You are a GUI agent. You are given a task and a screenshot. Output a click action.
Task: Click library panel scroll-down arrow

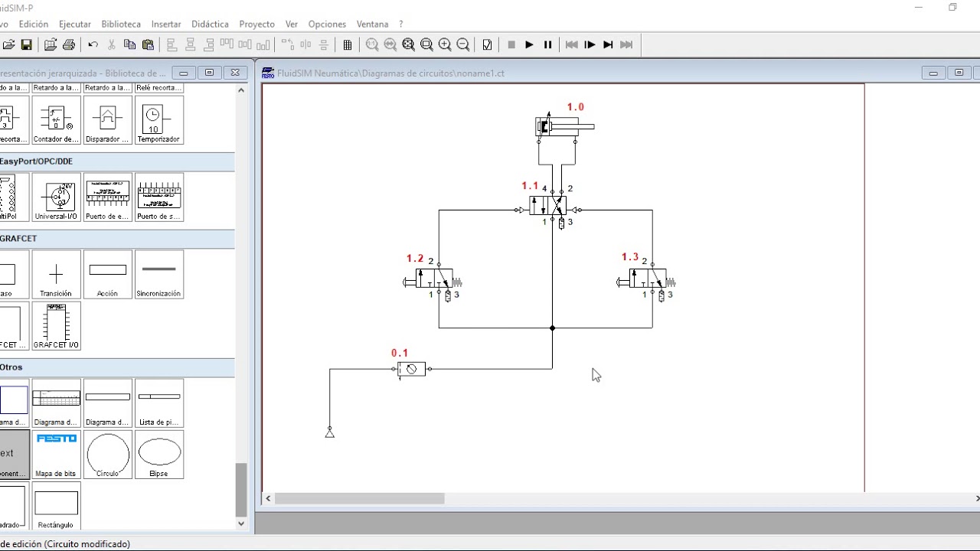coord(241,524)
